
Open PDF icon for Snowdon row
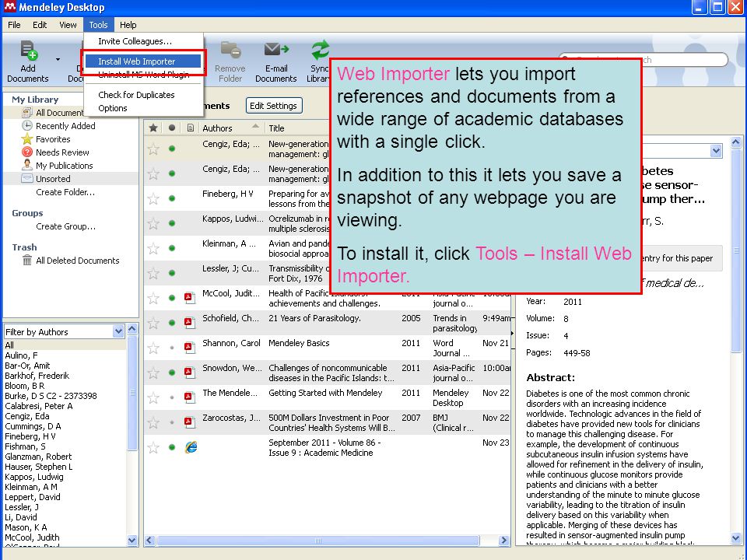[x=190, y=373]
